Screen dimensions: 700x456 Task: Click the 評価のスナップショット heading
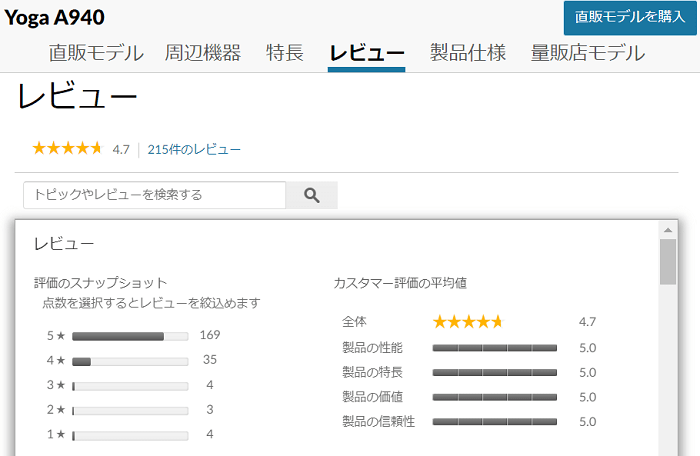point(100,283)
